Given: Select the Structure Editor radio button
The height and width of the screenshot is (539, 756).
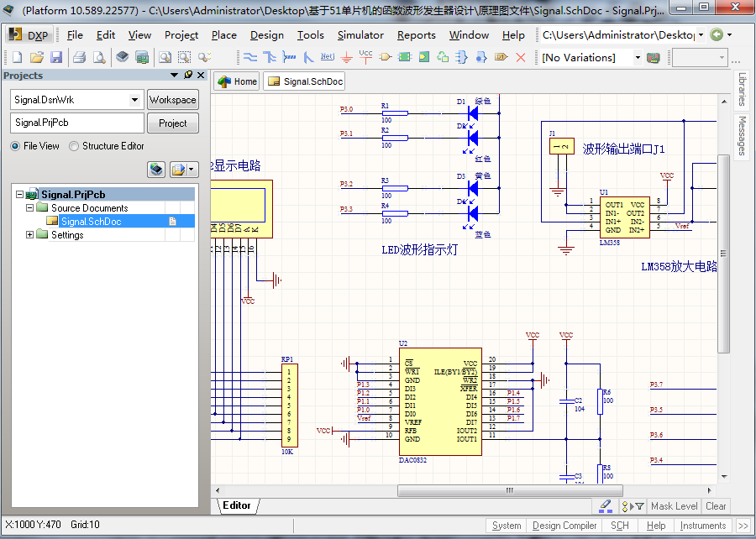Looking at the screenshot, I should point(75,146).
